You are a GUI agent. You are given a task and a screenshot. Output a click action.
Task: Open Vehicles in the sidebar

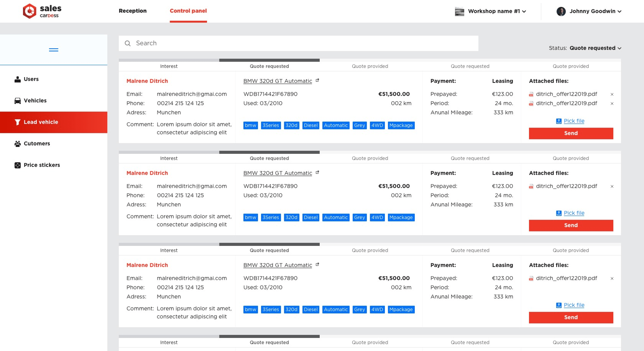(53, 101)
